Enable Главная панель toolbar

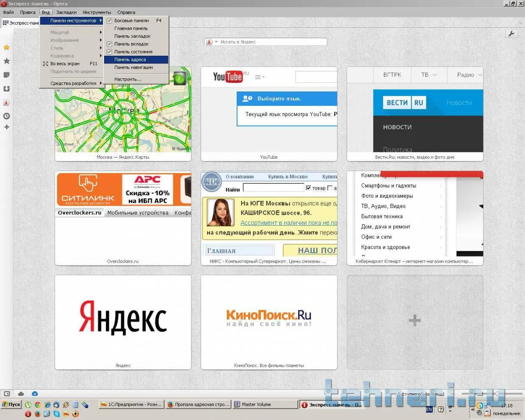(136, 28)
